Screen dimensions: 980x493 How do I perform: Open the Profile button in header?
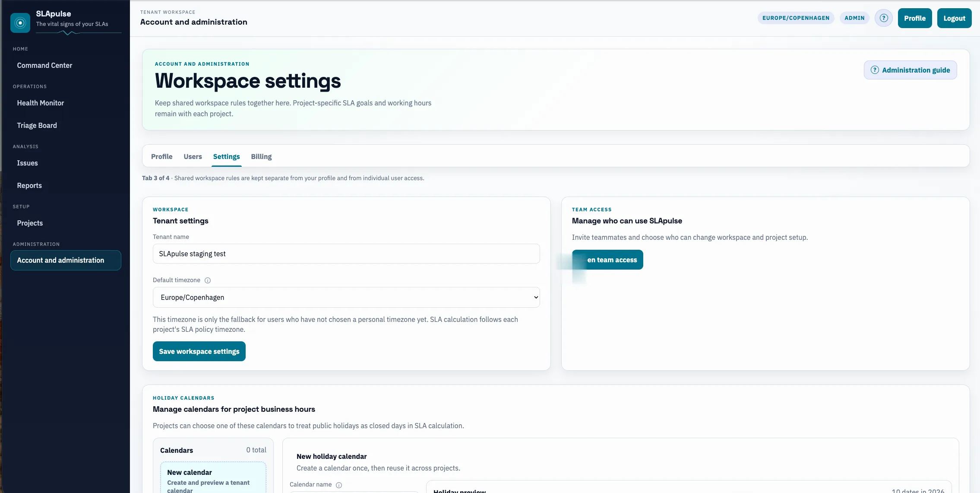(915, 18)
